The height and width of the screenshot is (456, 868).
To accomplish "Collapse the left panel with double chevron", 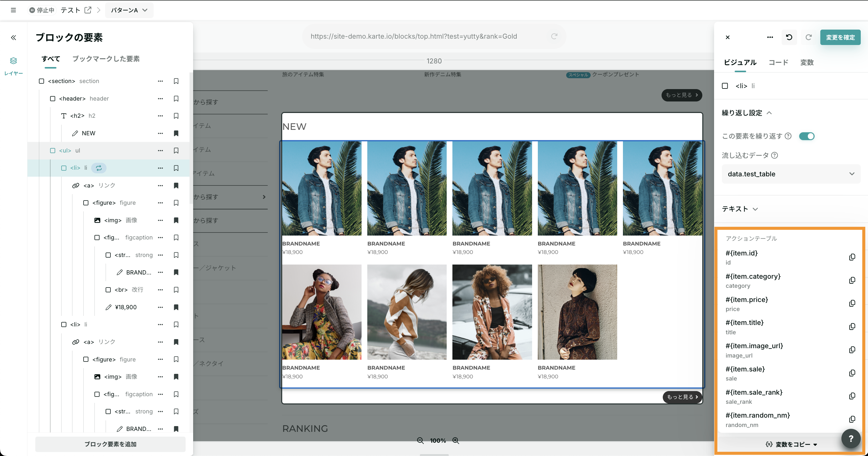I will (14, 37).
